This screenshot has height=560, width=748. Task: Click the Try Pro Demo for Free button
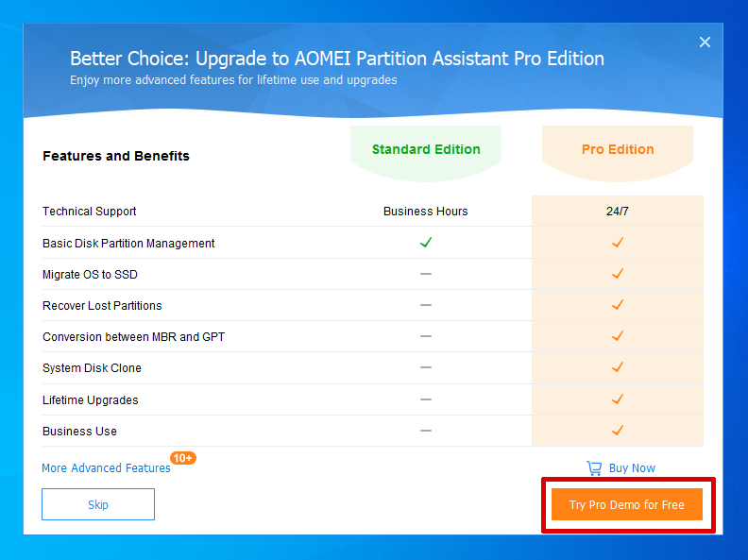pyautogui.click(x=627, y=504)
